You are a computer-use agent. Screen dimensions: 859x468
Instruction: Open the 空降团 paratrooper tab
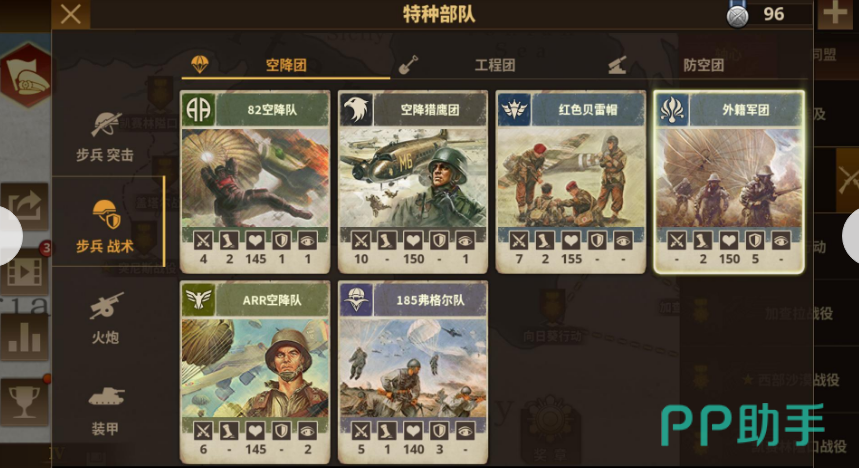point(285,66)
